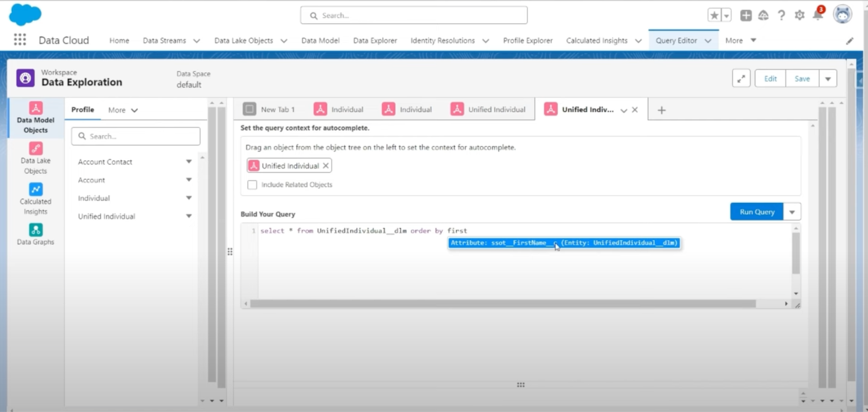
Task: Add a new query tab with plus
Action: [661, 110]
